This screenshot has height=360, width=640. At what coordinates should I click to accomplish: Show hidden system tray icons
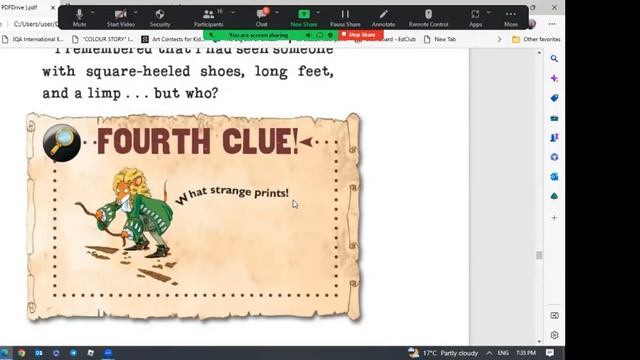coord(489,353)
